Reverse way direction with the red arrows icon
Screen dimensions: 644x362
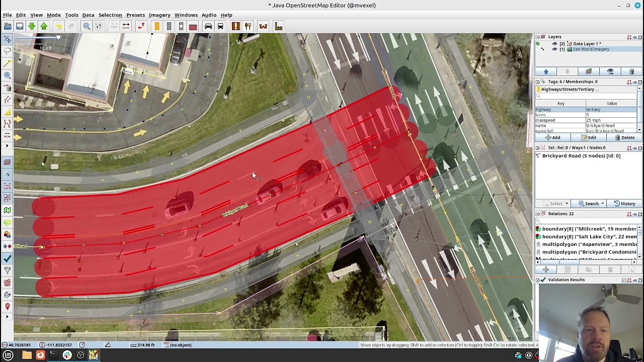coord(141,26)
